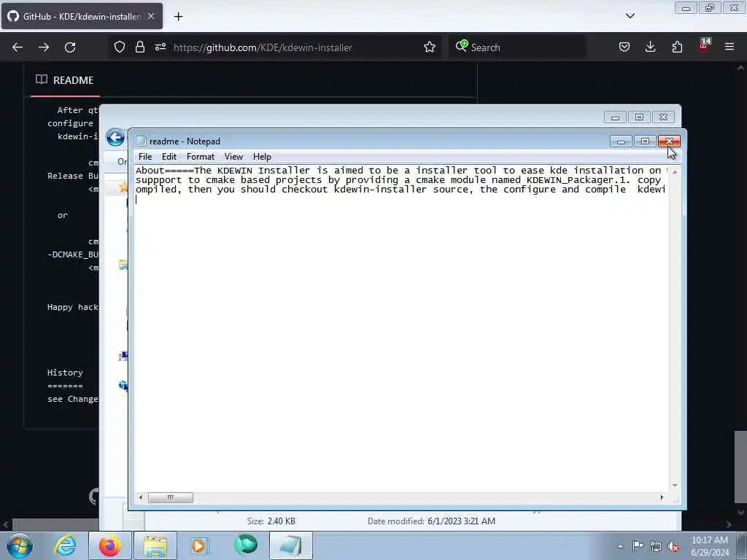This screenshot has width=747, height=560.
Task: Maximize the Explorer window behind Notepad
Action: point(639,117)
